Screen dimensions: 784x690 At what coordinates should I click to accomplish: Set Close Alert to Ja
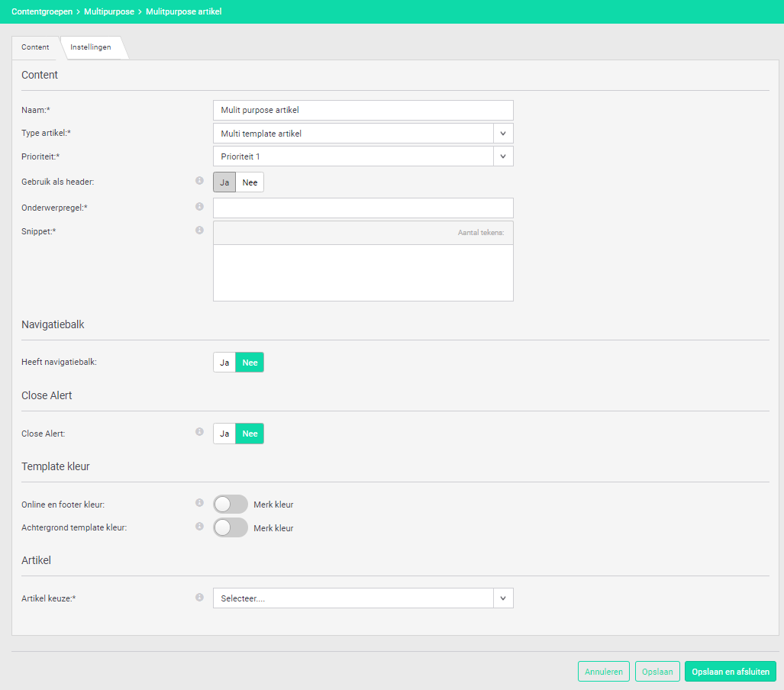[224, 434]
